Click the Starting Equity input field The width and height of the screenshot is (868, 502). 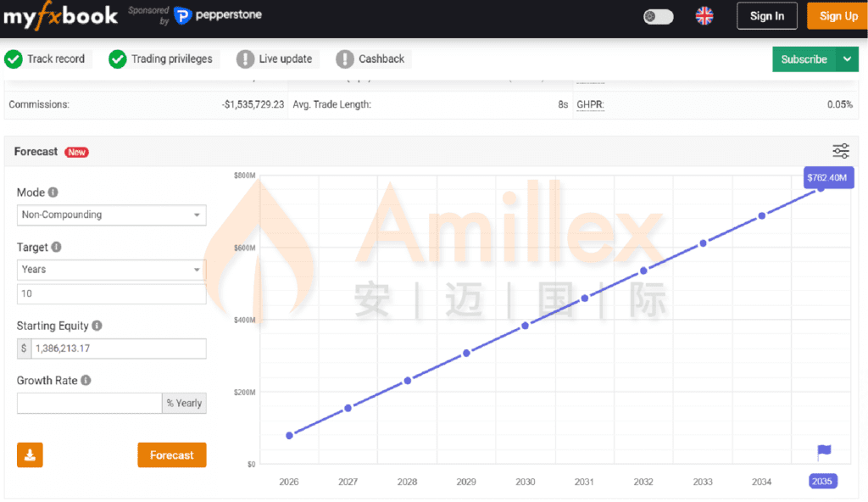(119, 349)
